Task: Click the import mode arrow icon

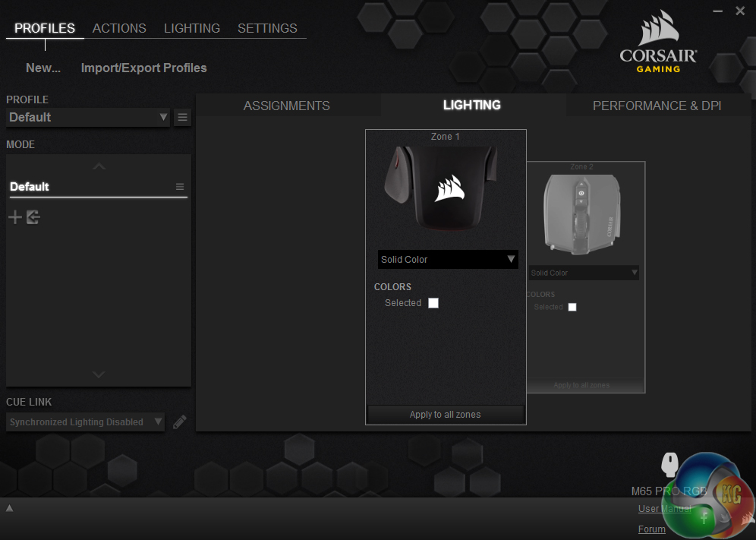Action: (x=33, y=217)
